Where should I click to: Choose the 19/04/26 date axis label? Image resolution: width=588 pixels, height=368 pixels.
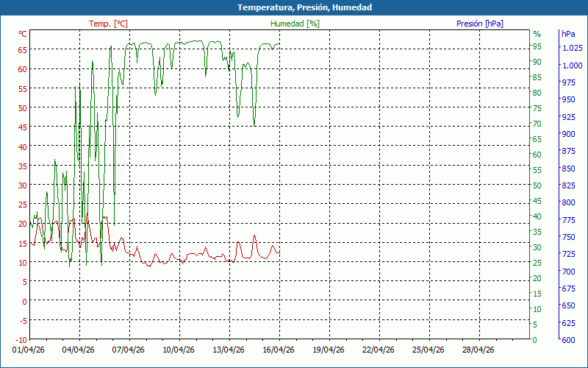[x=329, y=350]
